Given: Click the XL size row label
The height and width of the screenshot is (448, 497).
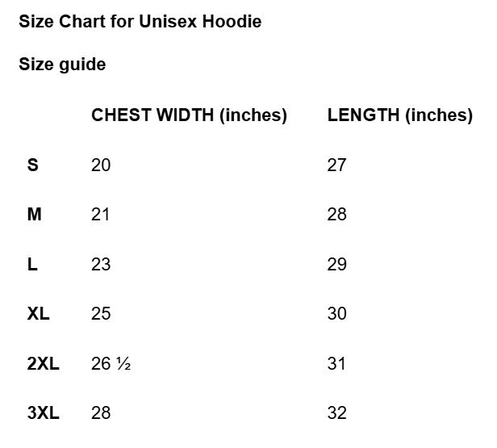Looking at the screenshot, I should (x=39, y=313).
